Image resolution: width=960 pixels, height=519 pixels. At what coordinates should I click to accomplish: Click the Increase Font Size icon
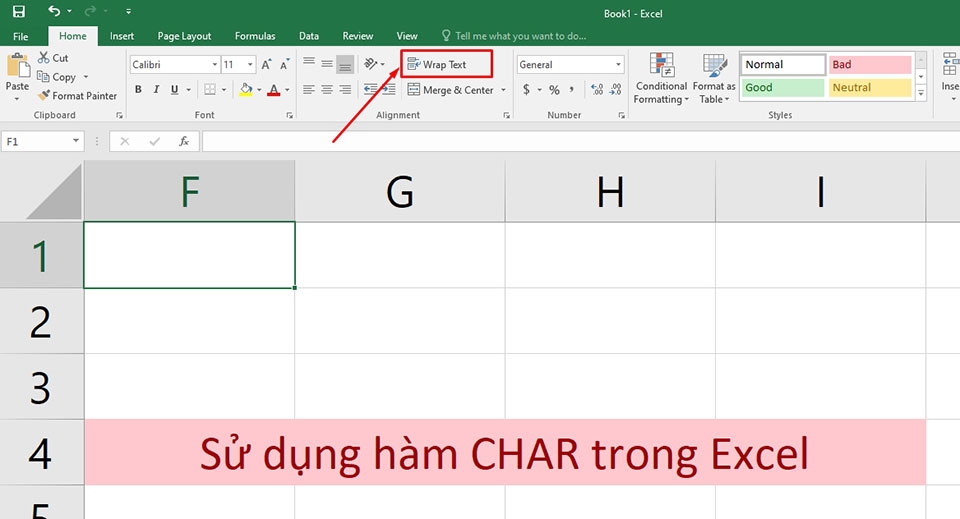(x=266, y=65)
